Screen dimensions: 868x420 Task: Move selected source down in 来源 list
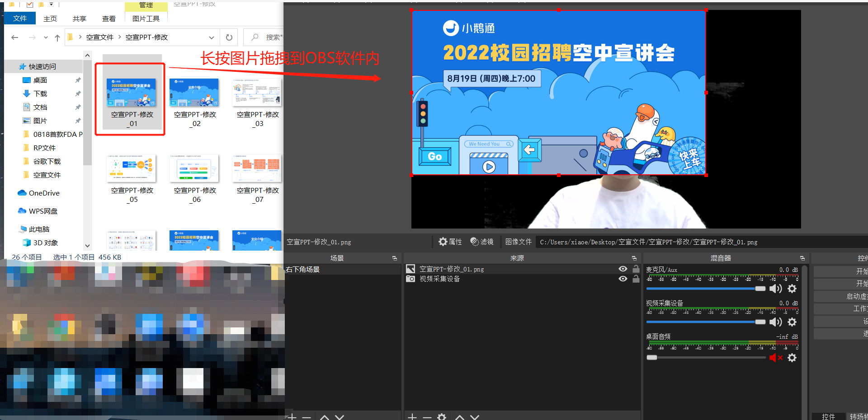(x=475, y=417)
